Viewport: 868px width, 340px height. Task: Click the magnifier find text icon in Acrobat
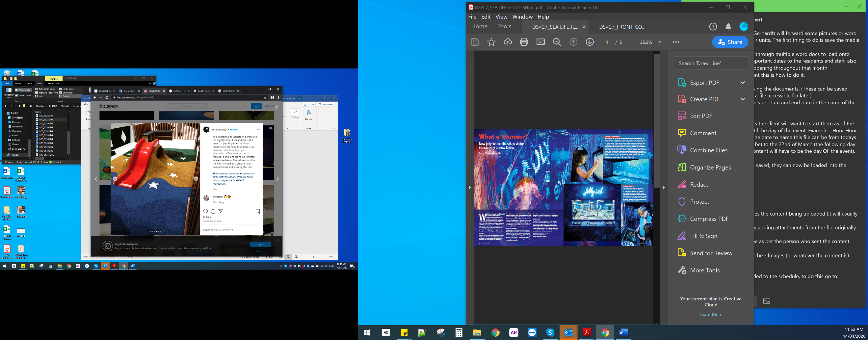(x=557, y=42)
